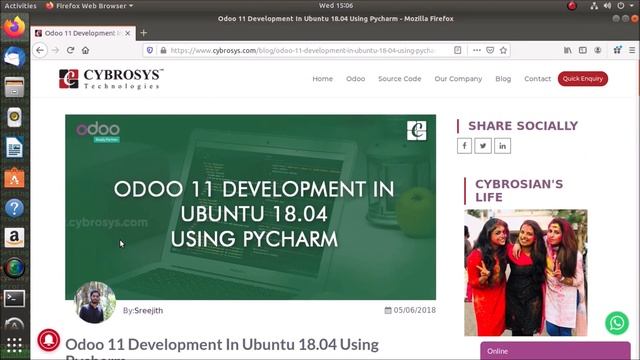
Task: Open a new browser tab
Action: pos(144,33)
